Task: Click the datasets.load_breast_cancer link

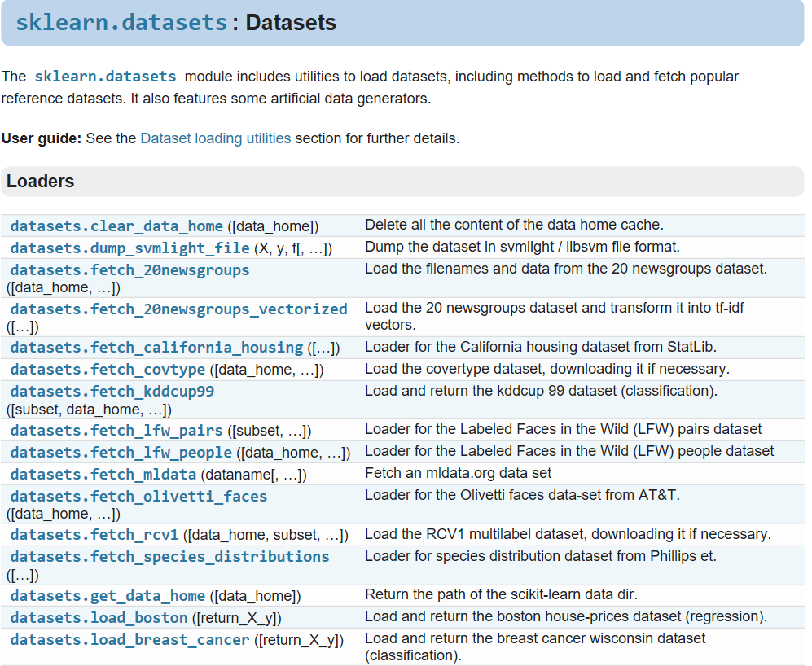Action: [x=129, y=640]
